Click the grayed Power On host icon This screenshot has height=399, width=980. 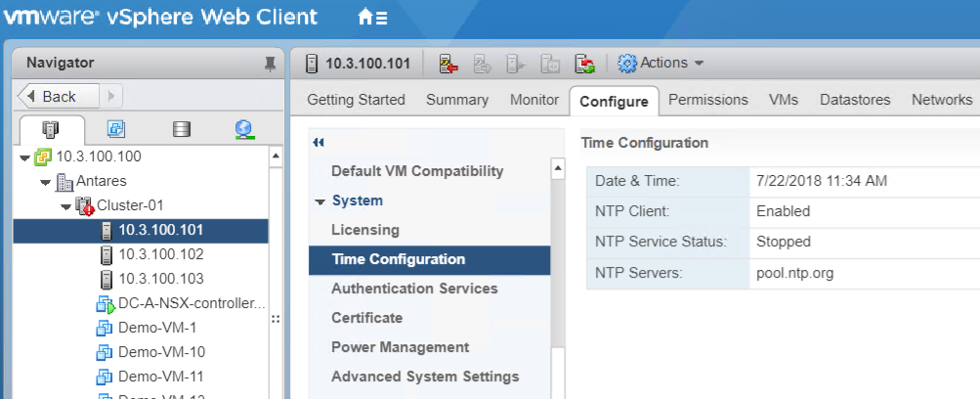(x=516, y=64)
